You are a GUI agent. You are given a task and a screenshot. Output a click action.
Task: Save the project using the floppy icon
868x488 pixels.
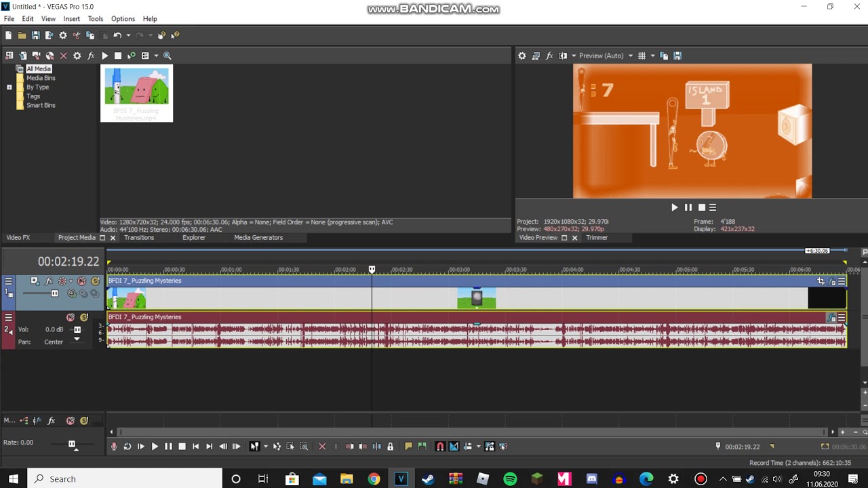[x=35, y=35]
